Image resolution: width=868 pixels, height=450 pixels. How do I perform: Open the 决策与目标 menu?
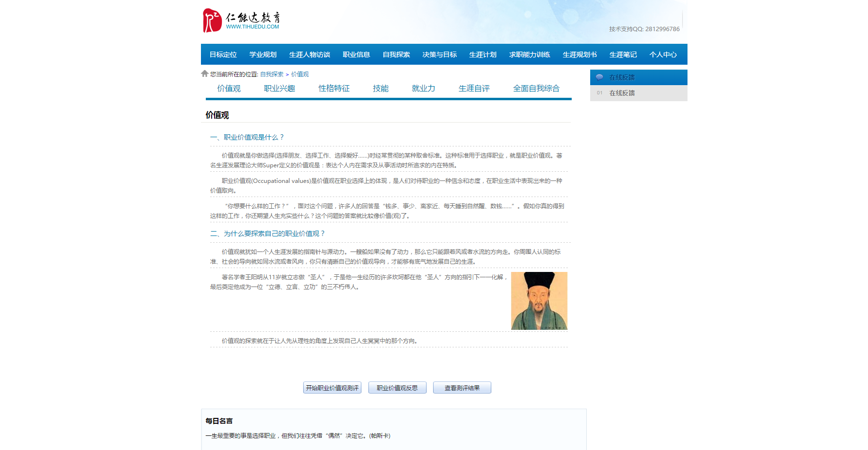point(440,54)
